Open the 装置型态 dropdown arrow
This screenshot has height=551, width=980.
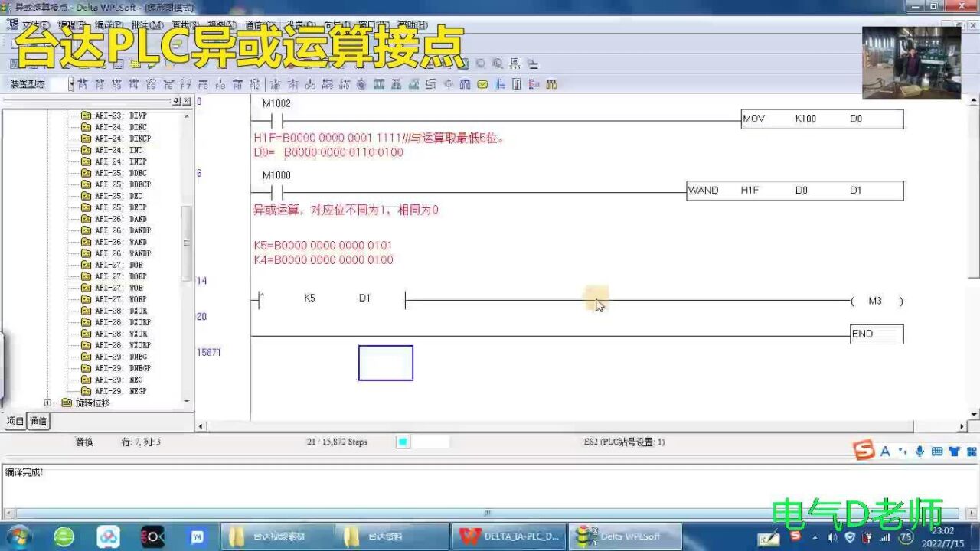tap(70, 84)
